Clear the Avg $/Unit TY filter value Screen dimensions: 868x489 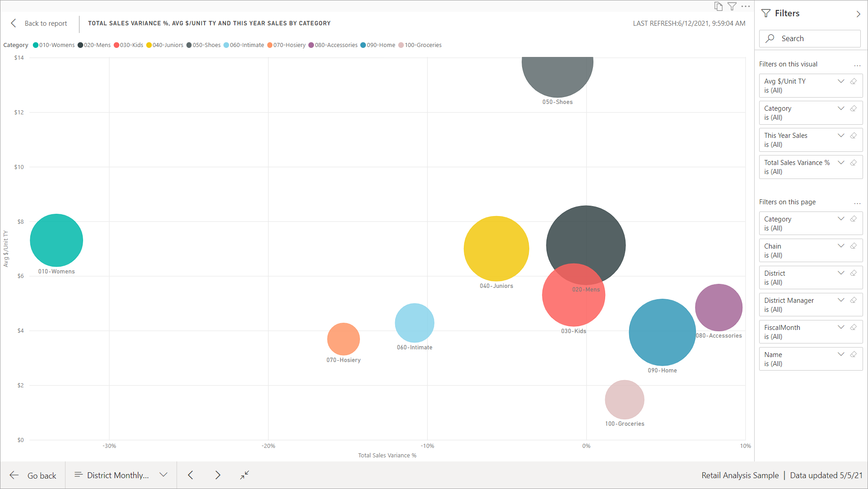(x=853, y=80)
